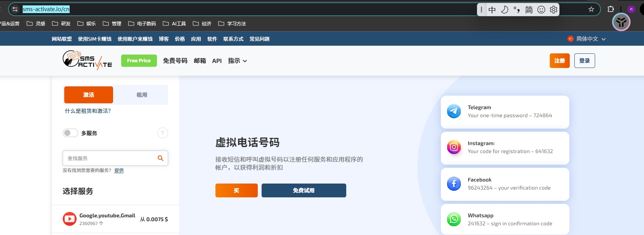
Task: Open the browser extensions puzzle icon
Action: click(611, 9)
